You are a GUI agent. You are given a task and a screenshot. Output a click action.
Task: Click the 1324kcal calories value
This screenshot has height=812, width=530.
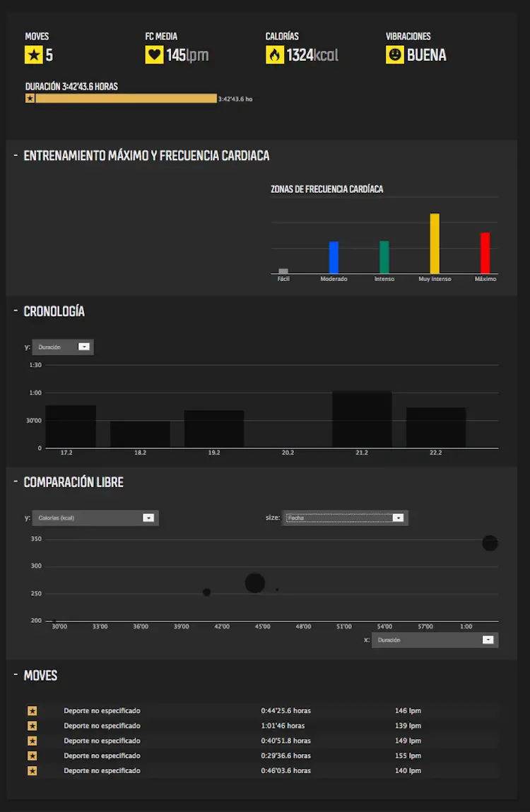coord(312,55)
